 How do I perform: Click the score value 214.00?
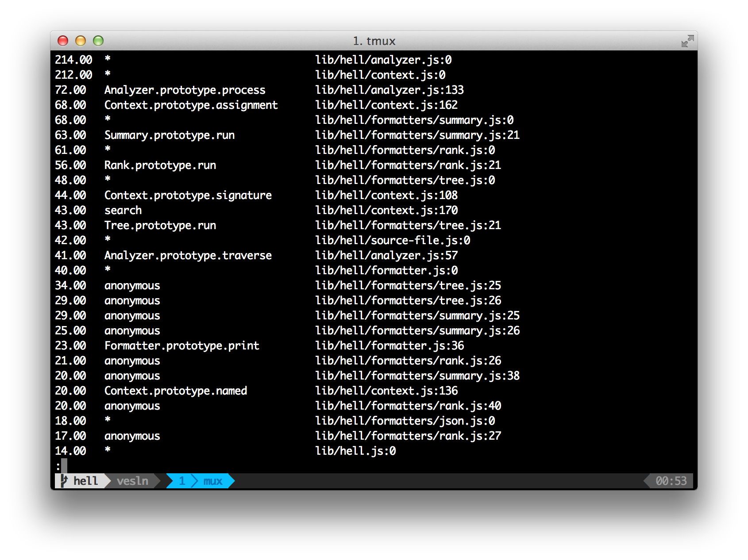73,60
